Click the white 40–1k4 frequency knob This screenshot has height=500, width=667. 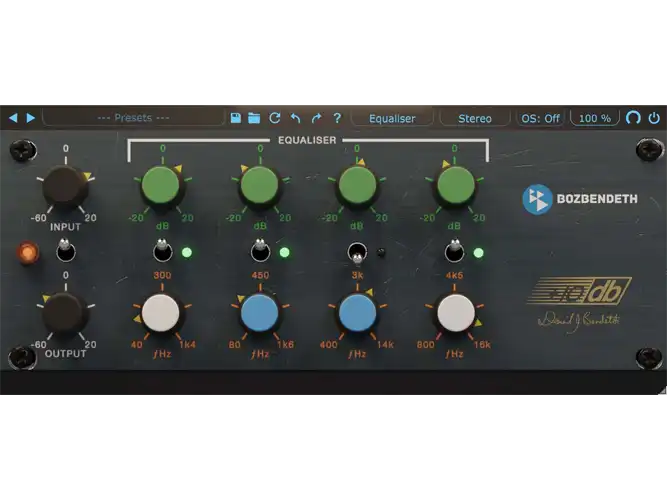[x=161, y=314]
